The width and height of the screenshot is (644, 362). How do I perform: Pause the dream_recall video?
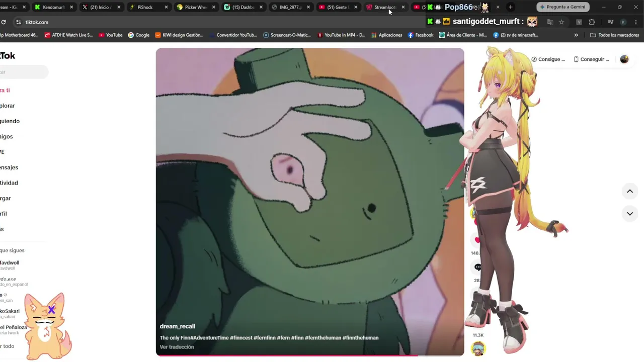click(x=310, y=202)
